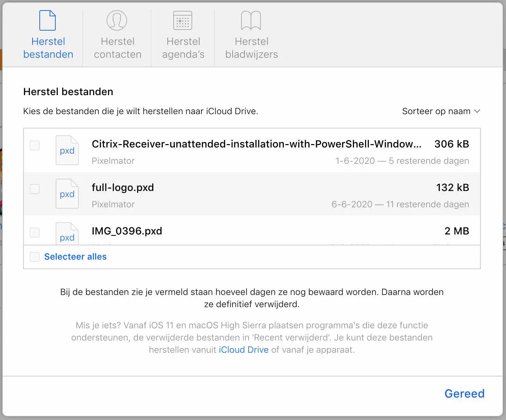Switch to Herstel bestanden tab label
Viewport: 506px width, 420px height.
pyautogui.click(x=48, y=48)
